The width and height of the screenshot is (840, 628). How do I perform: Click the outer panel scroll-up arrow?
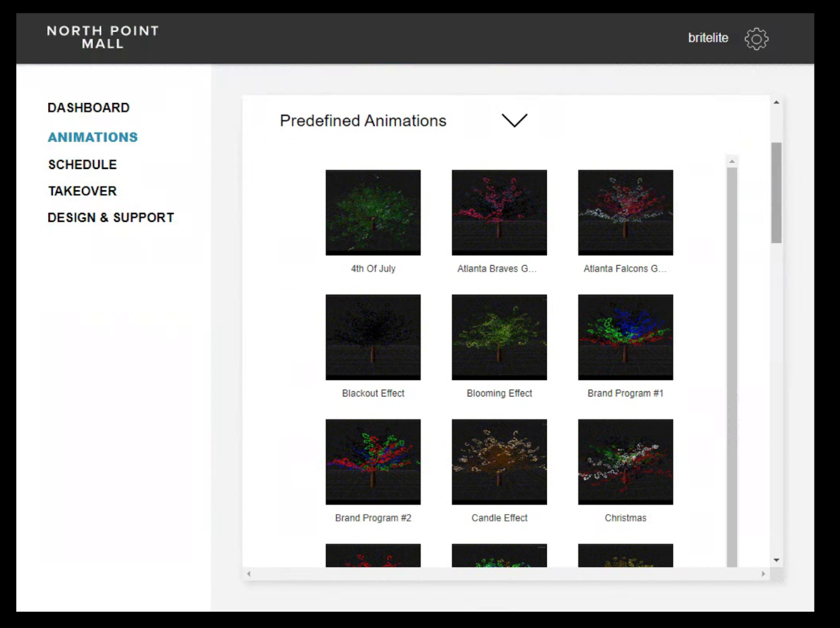[777, 102]
